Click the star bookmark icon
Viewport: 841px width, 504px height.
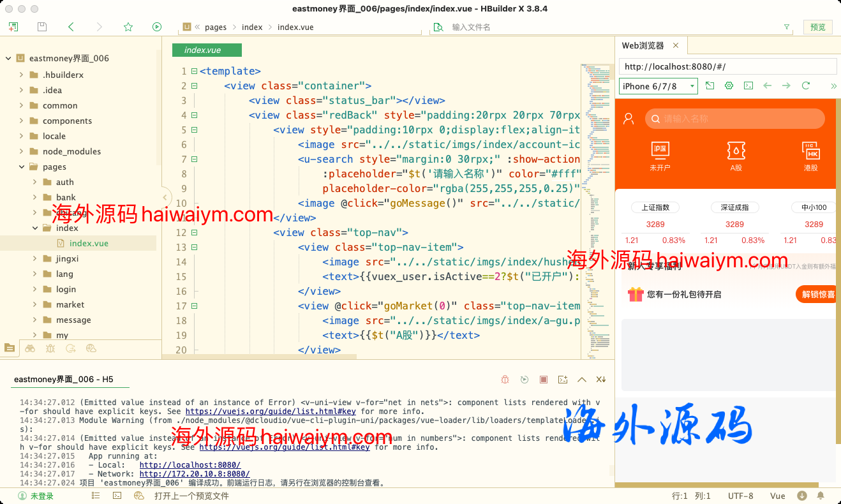(128, 27)
